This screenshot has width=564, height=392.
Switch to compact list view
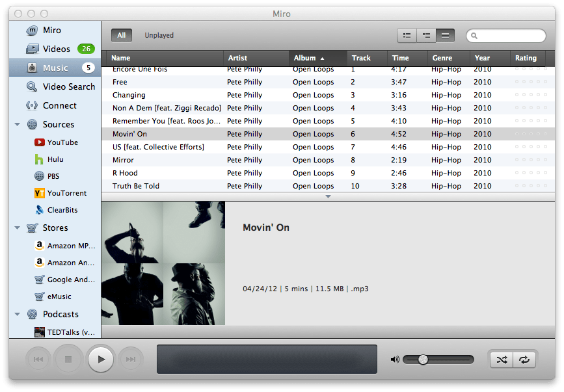pyautogui.click(x=446, y=36)
